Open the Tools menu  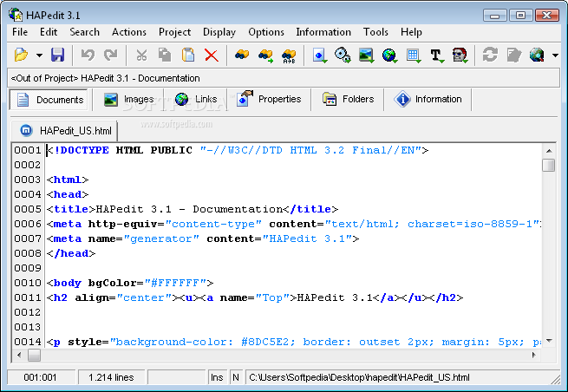click(375, 32)
